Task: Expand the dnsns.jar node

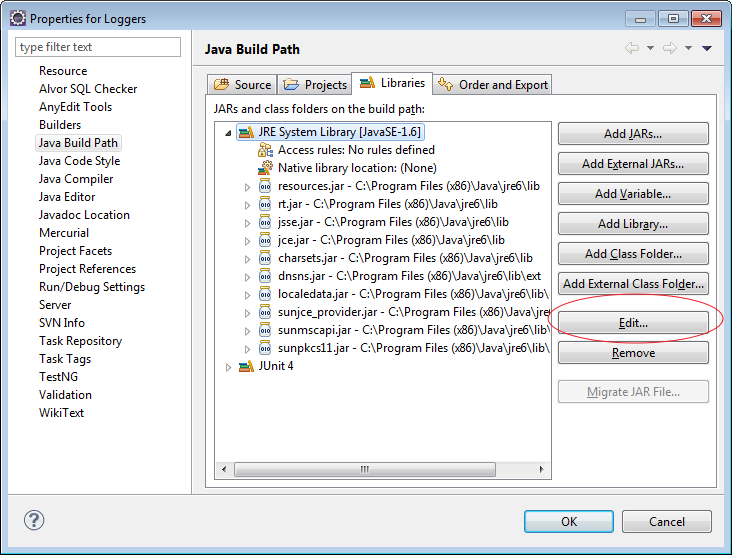Action: pyautogui.click(x=247, y=277)
